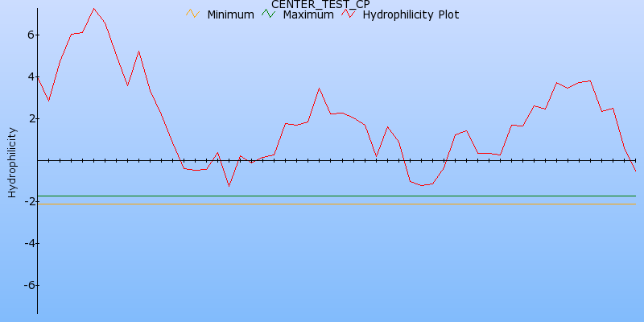This screenshot has height=322, width=644.
Task: Click the -4 tick label on Y axis
Action: (x=27, y=244)
